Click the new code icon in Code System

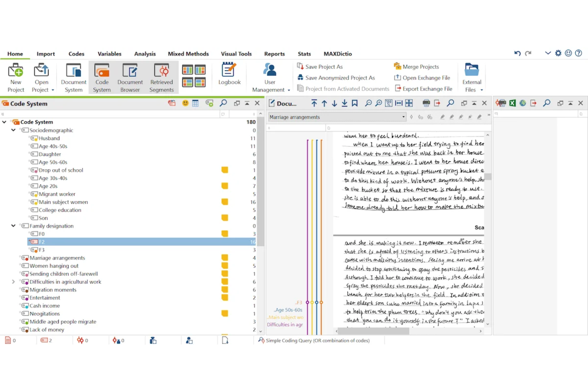click(x=209, y=103)
